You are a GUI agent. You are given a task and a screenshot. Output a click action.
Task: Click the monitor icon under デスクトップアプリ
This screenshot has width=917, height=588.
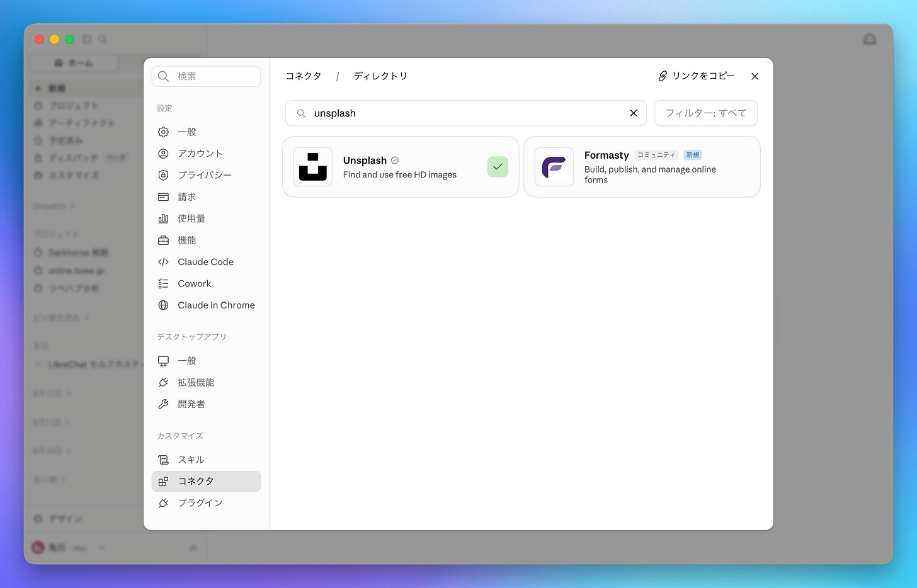pyautogui.click(x=163, y=361)
